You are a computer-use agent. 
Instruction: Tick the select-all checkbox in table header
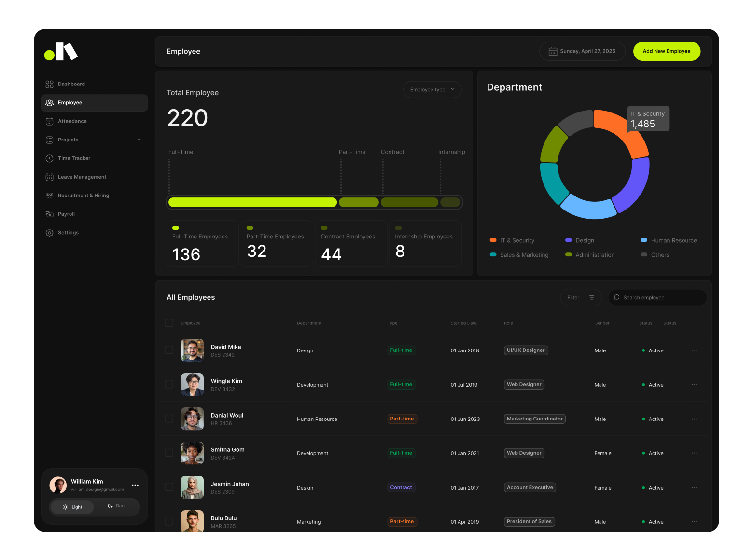(169, 323)
